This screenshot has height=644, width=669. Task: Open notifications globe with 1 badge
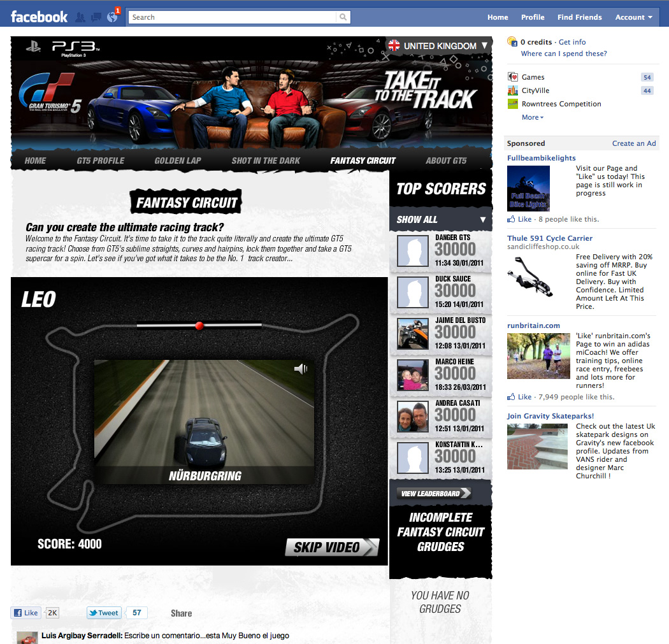click(112, 17)
